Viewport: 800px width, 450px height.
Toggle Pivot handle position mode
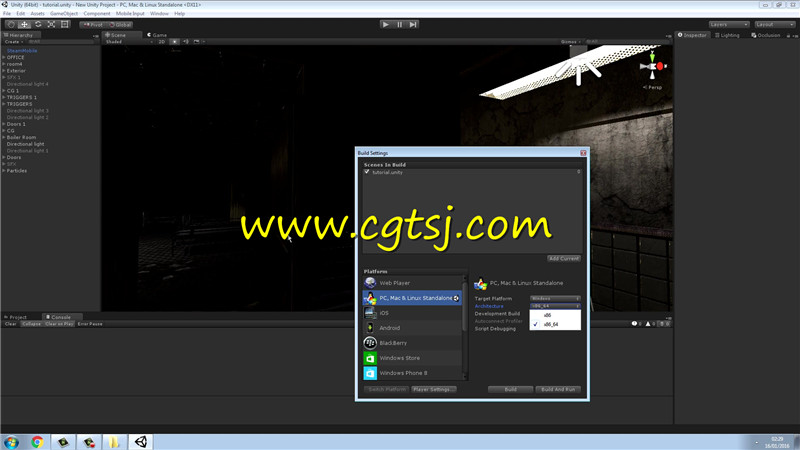click(92, 24)
